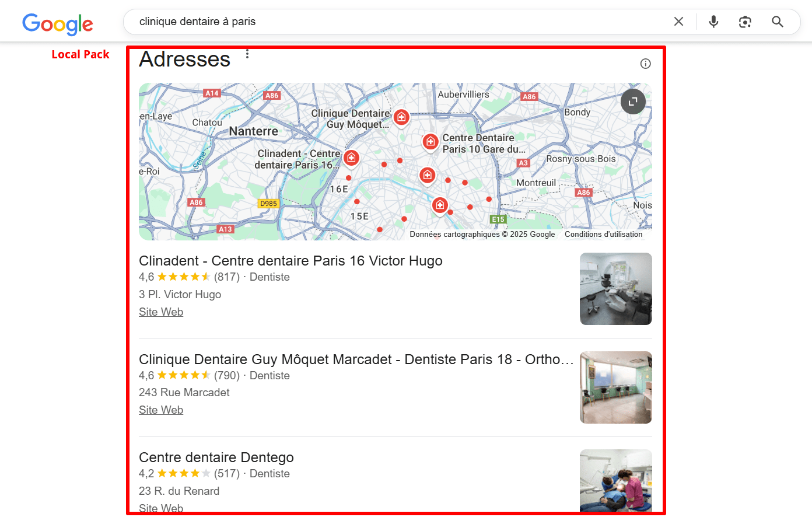Click the Rosny-sous-Bois label on the map

(581, 159)
